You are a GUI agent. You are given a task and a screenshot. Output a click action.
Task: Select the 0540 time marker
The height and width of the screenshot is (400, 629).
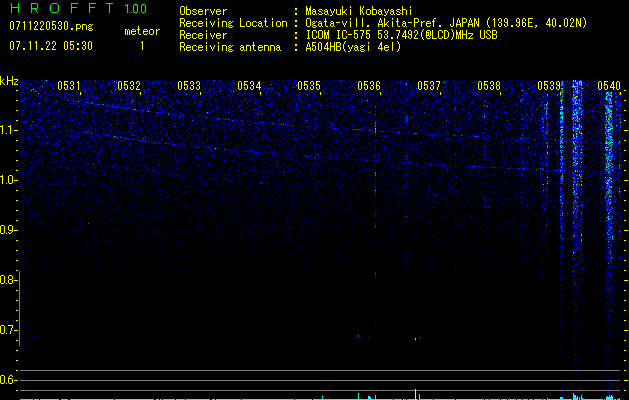[x=609, y=86]
